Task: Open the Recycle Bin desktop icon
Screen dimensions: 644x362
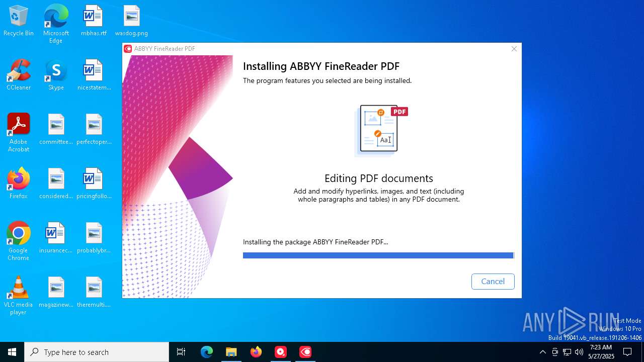Action: click(19, 21)
